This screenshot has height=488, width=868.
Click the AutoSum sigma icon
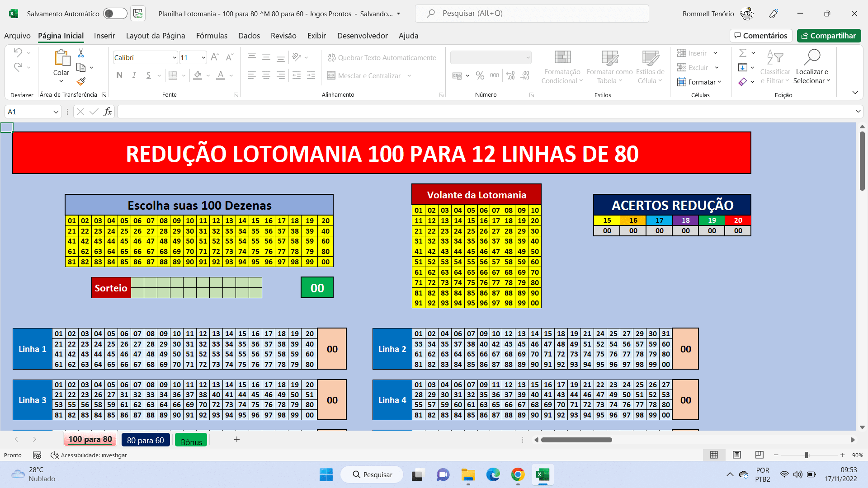(x=742, y=53)
